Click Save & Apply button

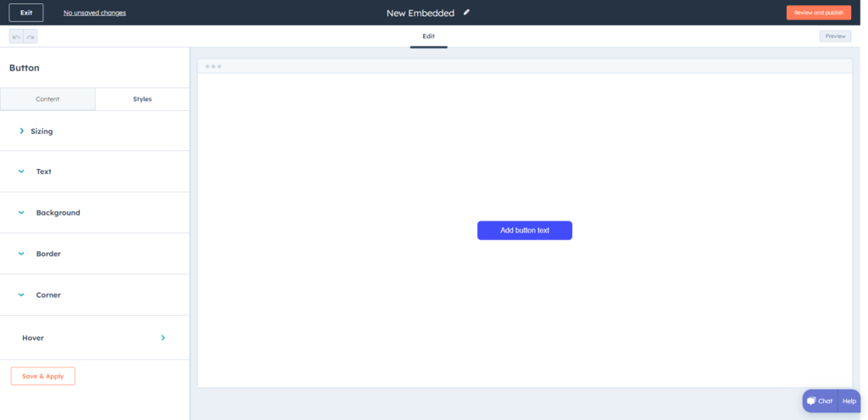42,376
